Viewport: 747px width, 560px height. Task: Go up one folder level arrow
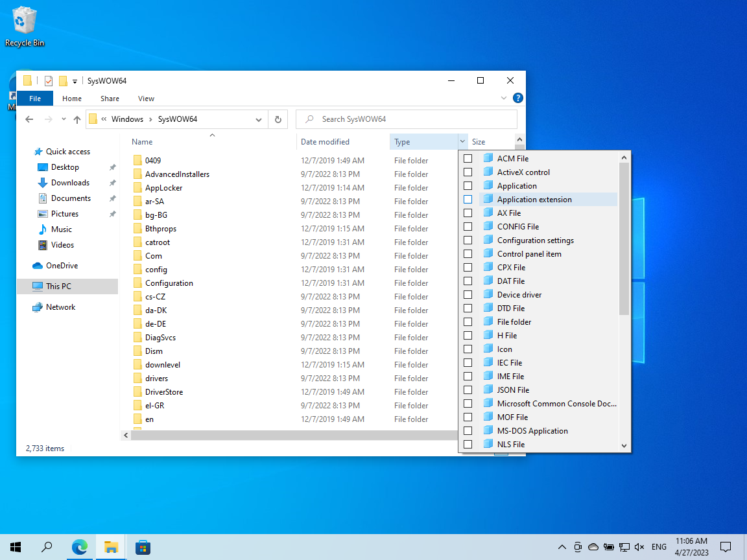77,119
